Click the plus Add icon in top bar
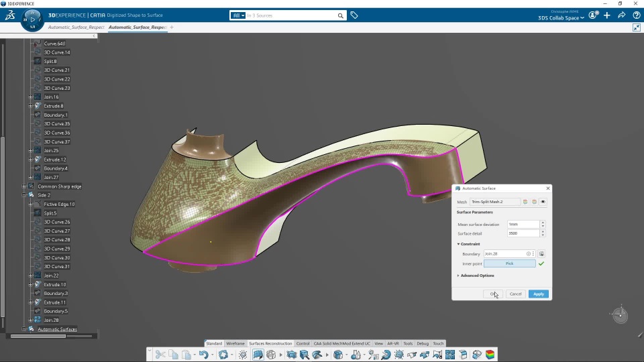The height and width of the screenshot is (362, 644). click(606, 15)
